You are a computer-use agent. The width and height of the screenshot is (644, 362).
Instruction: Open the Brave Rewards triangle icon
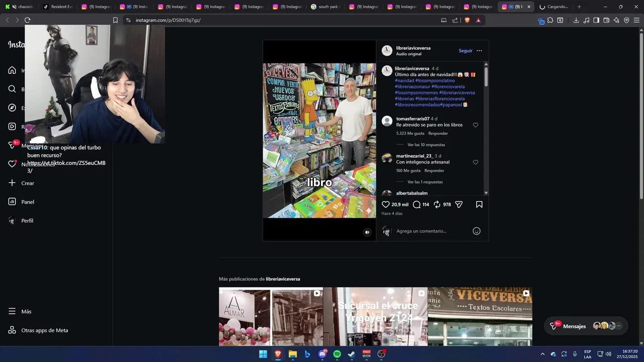[478, 20]
